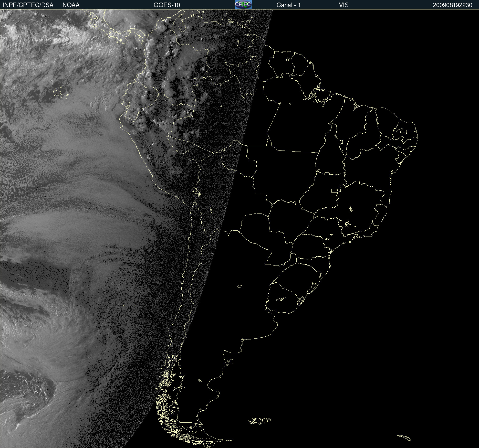This screenshot has height=448, width=479.
Task: Click the INPE/CPTEC/DSA header label
Action: click(28, 5)
